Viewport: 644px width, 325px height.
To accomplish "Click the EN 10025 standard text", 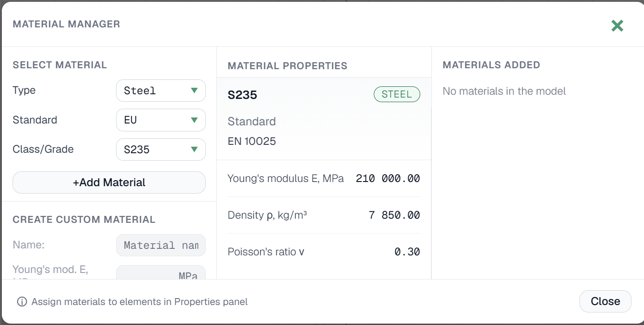I will (252, 141).
